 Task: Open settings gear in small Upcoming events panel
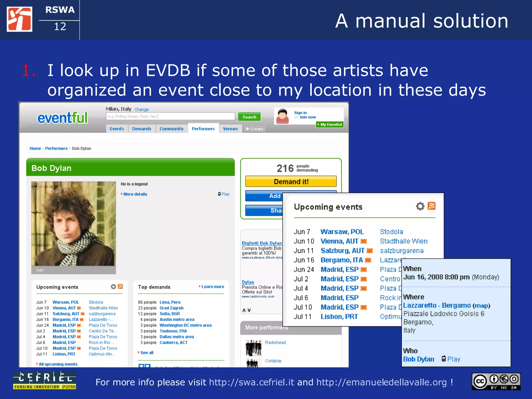114,287
